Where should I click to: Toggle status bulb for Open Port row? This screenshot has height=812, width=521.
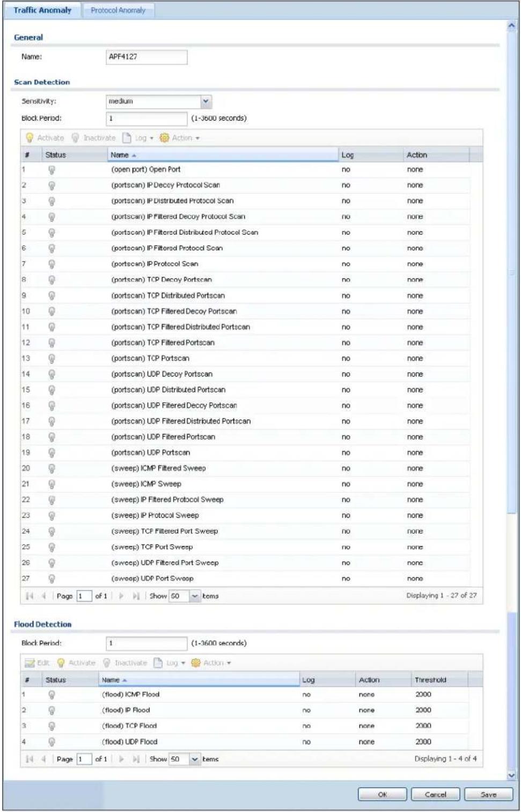pyautogui.click(x=52, y=170)
